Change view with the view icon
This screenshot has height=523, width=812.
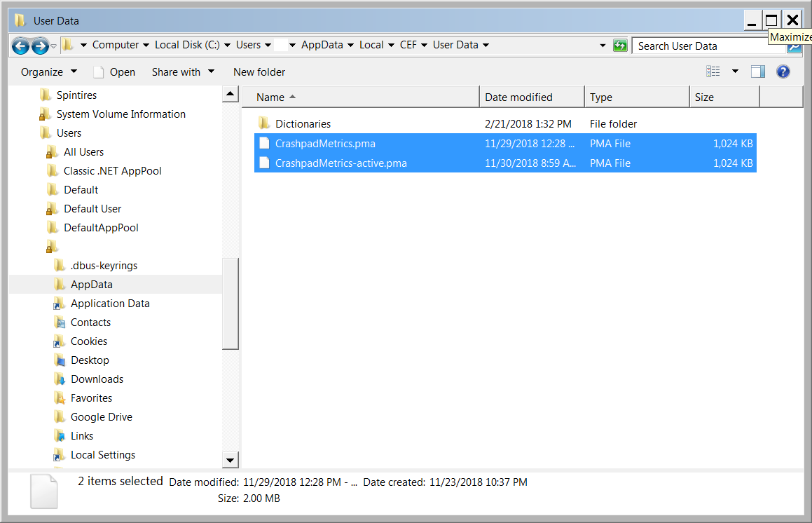tap(713, 72)
